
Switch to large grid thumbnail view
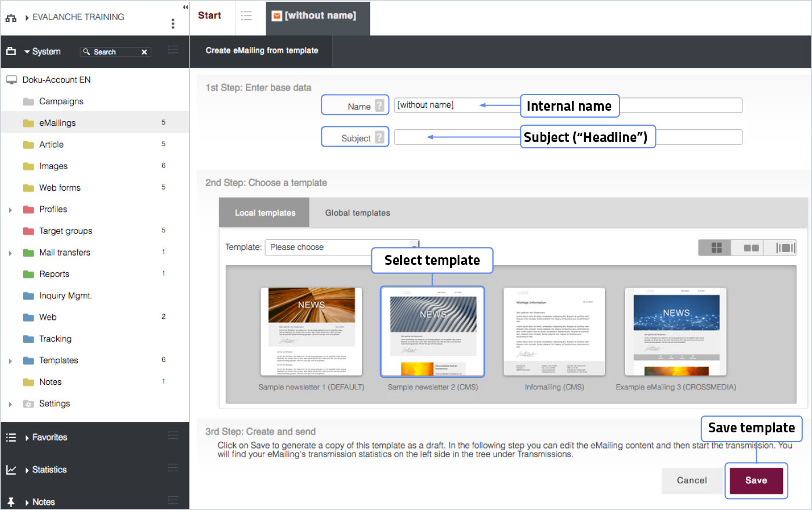coord(716,247)
